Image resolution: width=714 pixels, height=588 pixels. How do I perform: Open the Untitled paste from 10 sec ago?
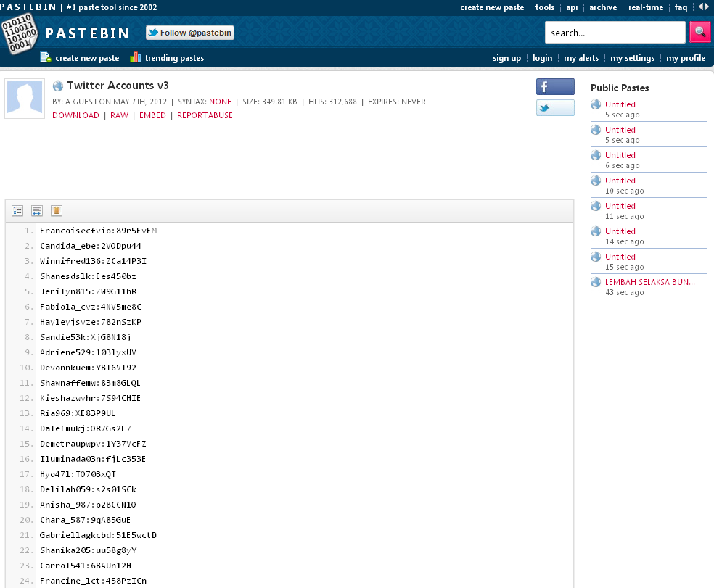coord(620,181)
